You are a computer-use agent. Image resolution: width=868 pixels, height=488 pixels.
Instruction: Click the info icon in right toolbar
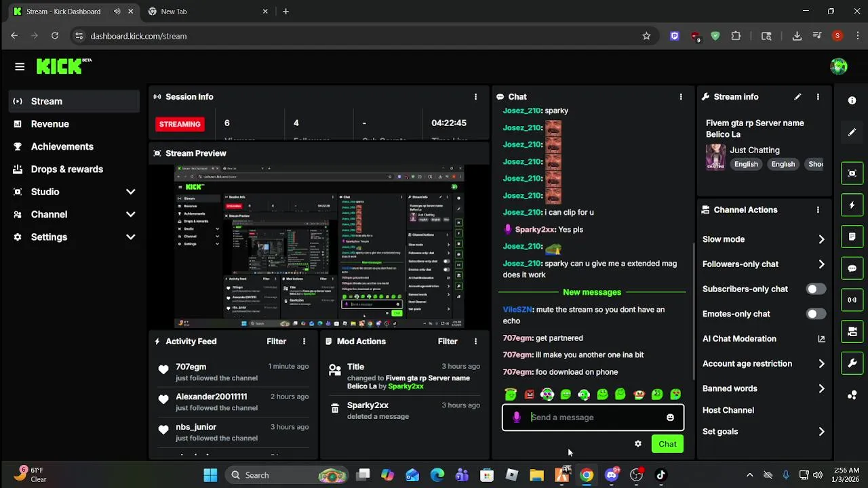(852, 100)
